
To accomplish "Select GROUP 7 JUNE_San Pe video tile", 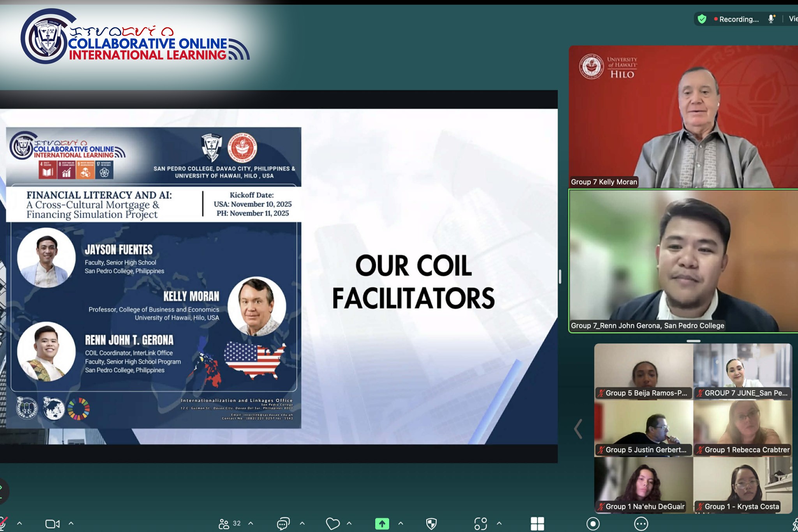I will coord(743,371).
